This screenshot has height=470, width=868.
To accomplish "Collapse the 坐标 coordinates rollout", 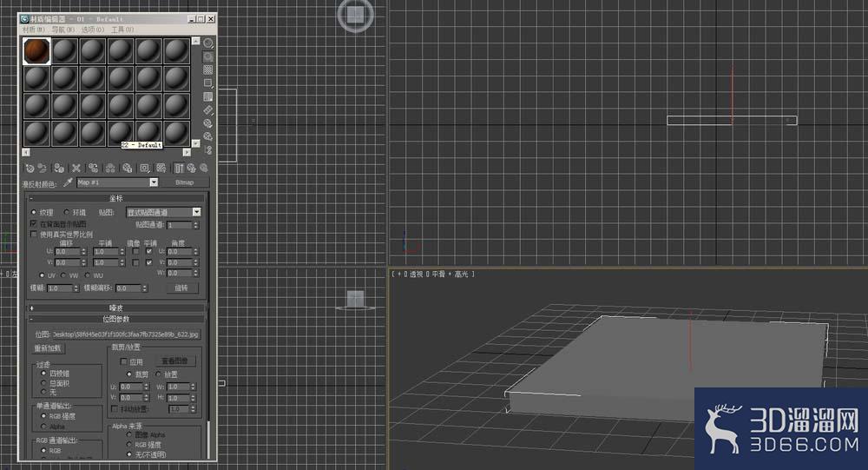I will [x=116, y=198].
